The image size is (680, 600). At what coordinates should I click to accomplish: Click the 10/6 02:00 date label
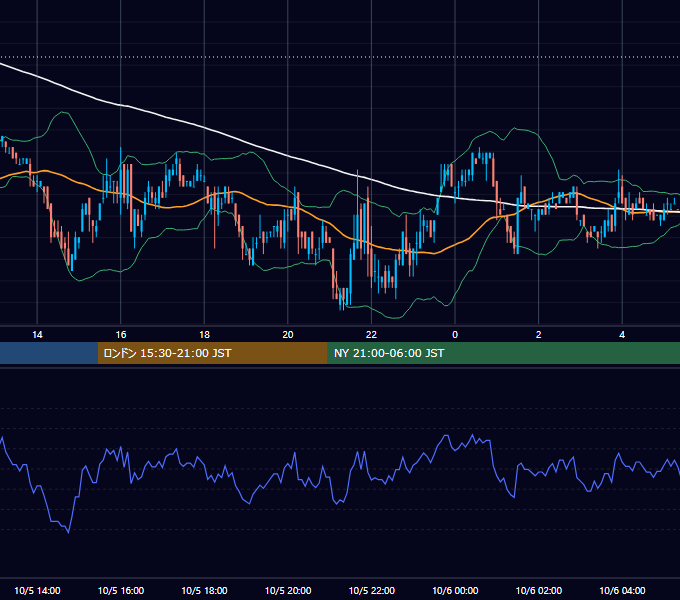click(x=539, y=590)
